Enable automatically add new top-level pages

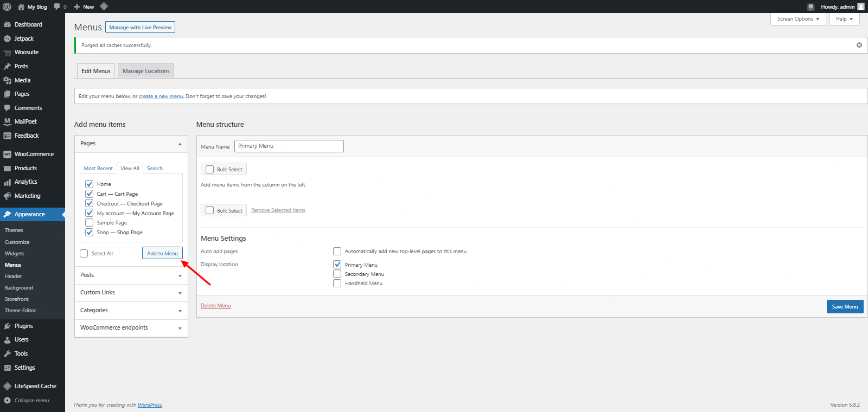tap(337, 251)
